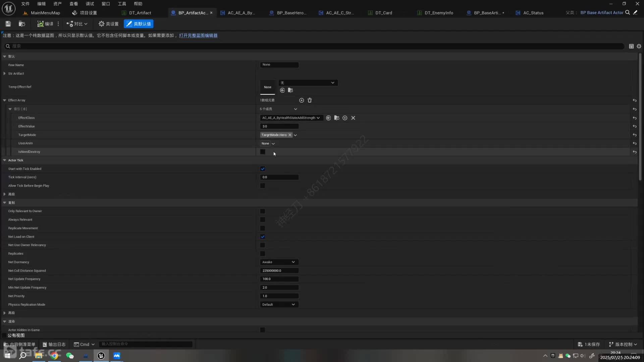Add element to Effect Array
The image size is (644, 362).
[302, 100]
